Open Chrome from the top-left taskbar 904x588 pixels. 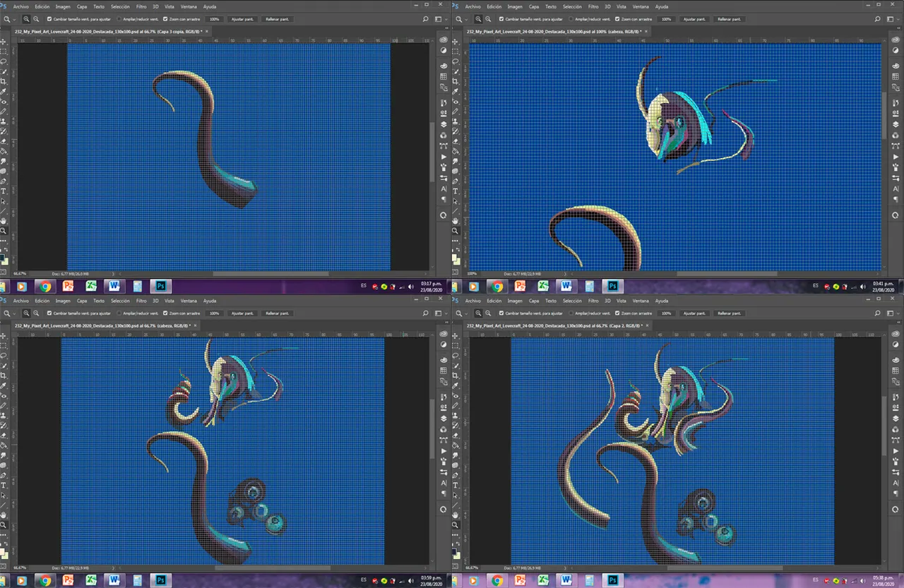point(45,286)
